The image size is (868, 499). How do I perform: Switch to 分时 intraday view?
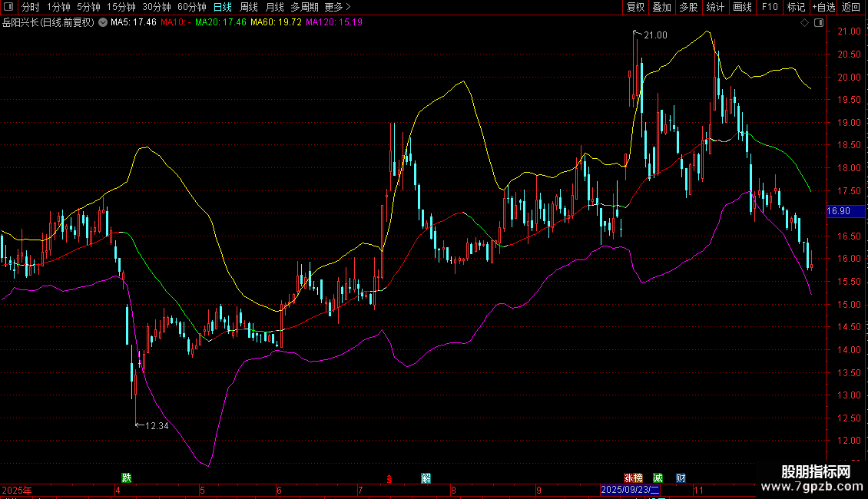click(x=31, y=7)
